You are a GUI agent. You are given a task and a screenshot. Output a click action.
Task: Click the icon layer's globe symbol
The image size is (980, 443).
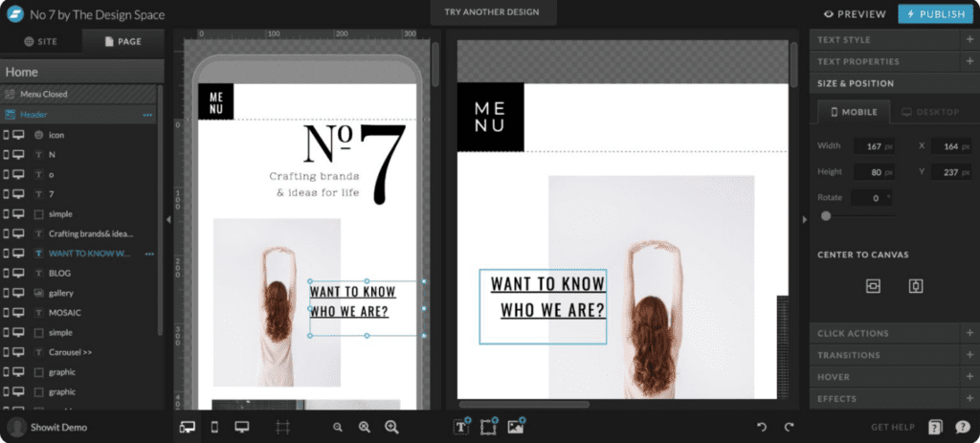[38, 134]
